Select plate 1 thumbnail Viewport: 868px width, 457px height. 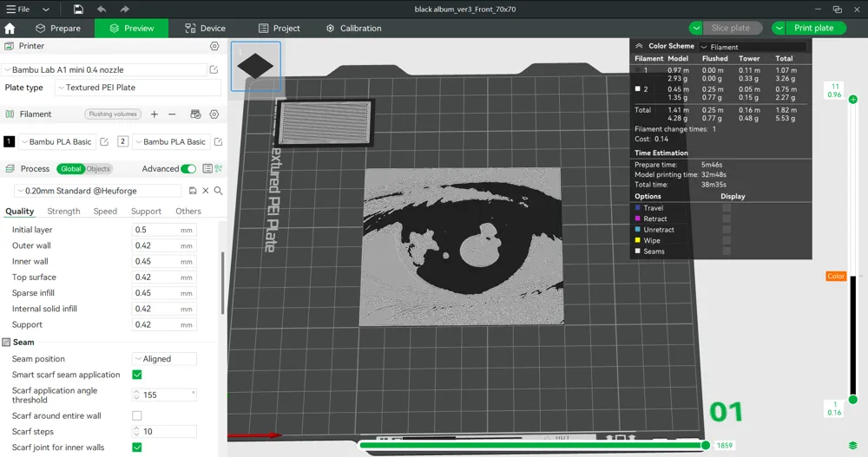[256, 66]
